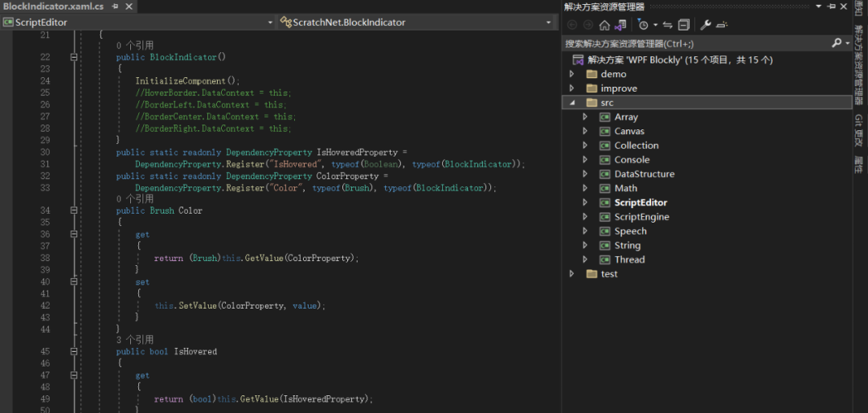Expand the DataStructure project arrow
The width and height of the screenshot is (868, 413).
coord(585,174)
